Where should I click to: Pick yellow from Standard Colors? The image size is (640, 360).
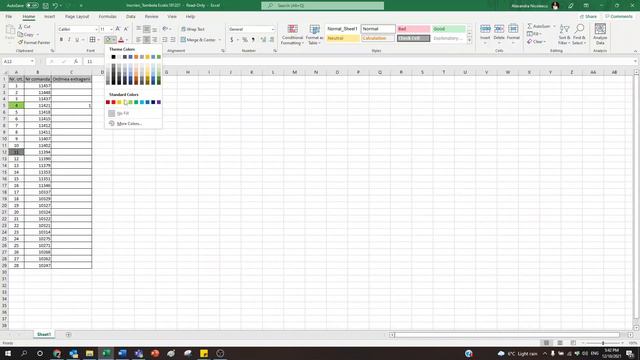point(124,102)
